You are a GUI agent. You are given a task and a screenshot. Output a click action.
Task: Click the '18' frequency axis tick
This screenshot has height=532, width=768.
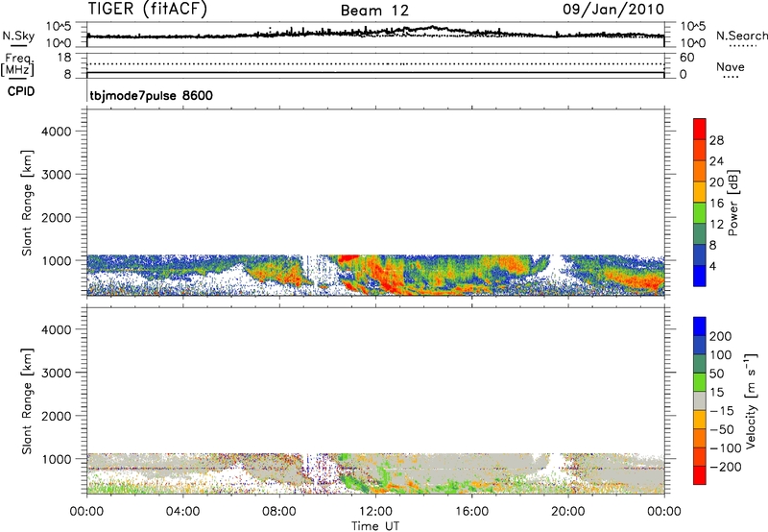point(63,58)
